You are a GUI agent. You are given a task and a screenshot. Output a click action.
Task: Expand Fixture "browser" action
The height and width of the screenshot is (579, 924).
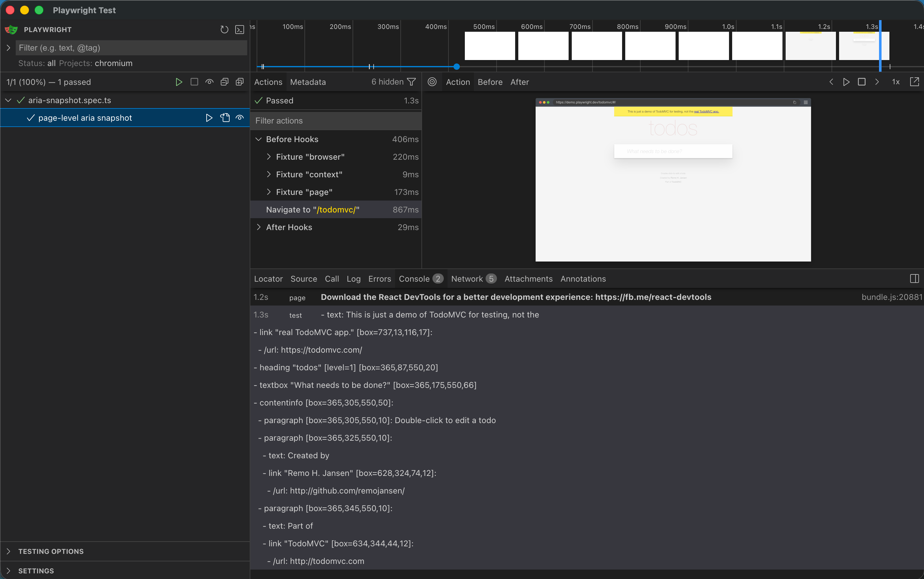point(269,157)
